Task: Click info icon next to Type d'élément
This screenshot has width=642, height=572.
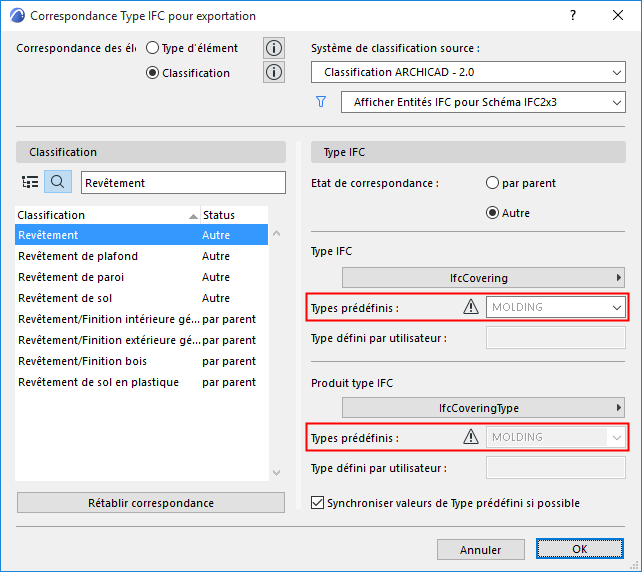Action: 273,48
